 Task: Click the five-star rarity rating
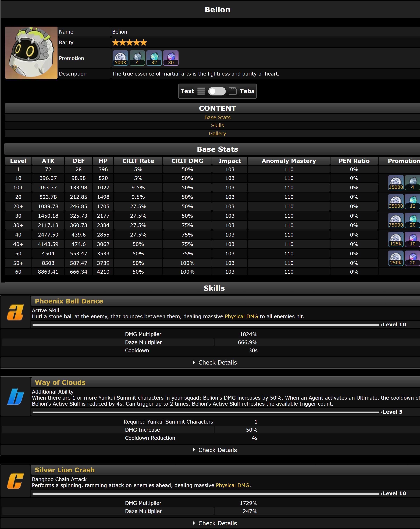pos(129,43)
